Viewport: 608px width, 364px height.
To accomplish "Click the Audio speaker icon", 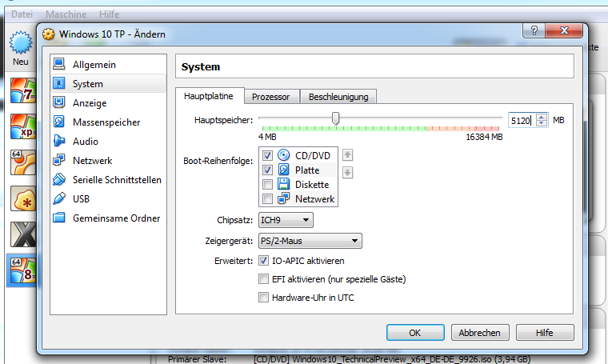I will coord(59,141).
